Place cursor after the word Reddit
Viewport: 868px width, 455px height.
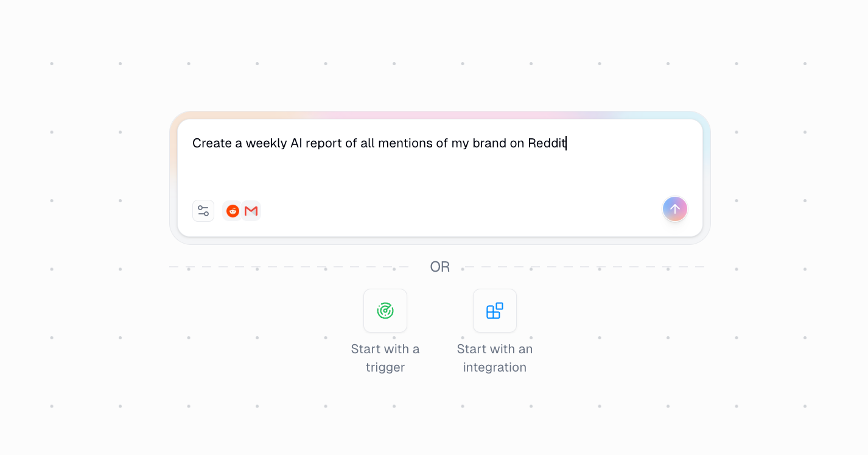[x=566, y=143]
